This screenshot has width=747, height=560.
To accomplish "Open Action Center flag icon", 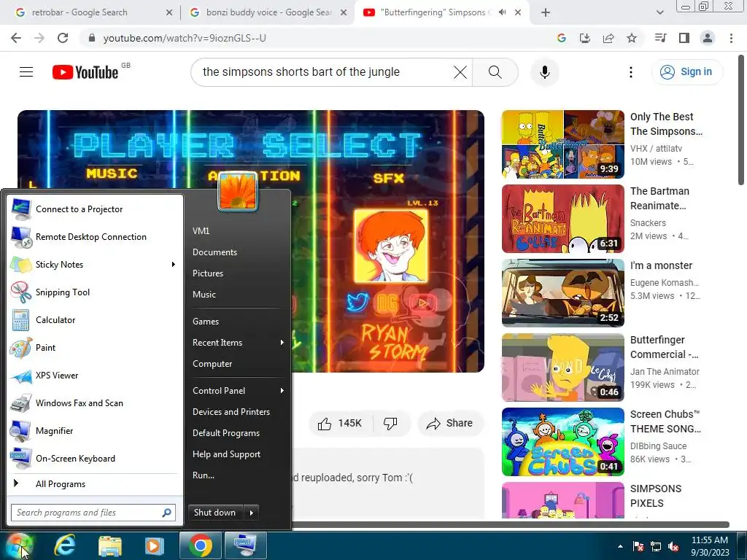I will (638, 546).
